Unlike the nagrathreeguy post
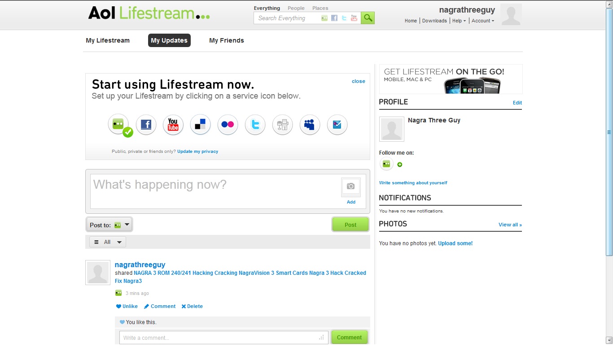This screenshot has height=364, width=613. tap(127, 306)
